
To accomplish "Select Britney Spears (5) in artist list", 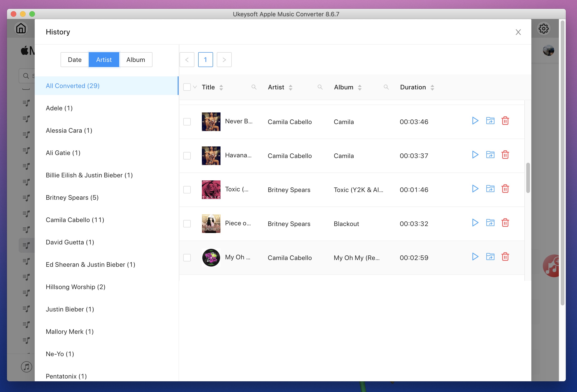I will (106, 198).
